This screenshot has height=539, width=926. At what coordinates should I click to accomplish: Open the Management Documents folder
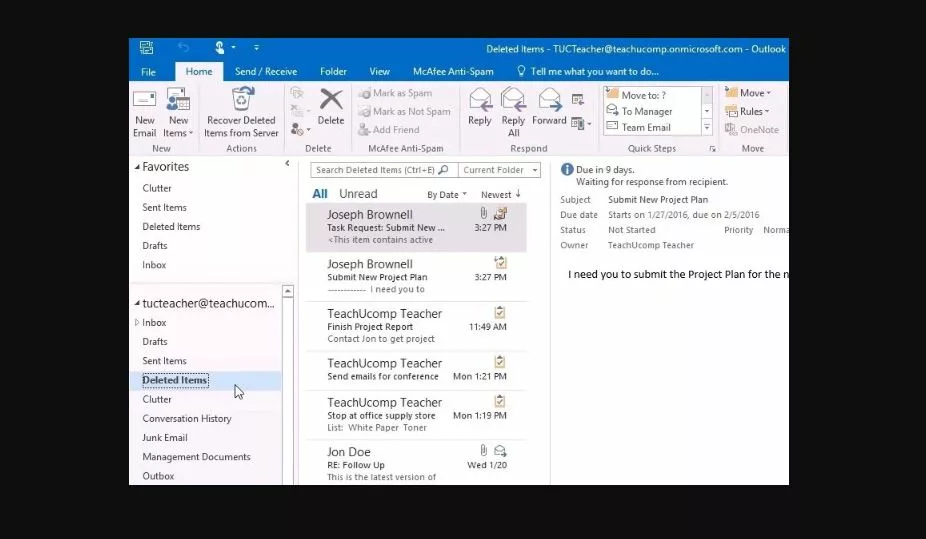(196, 457)
